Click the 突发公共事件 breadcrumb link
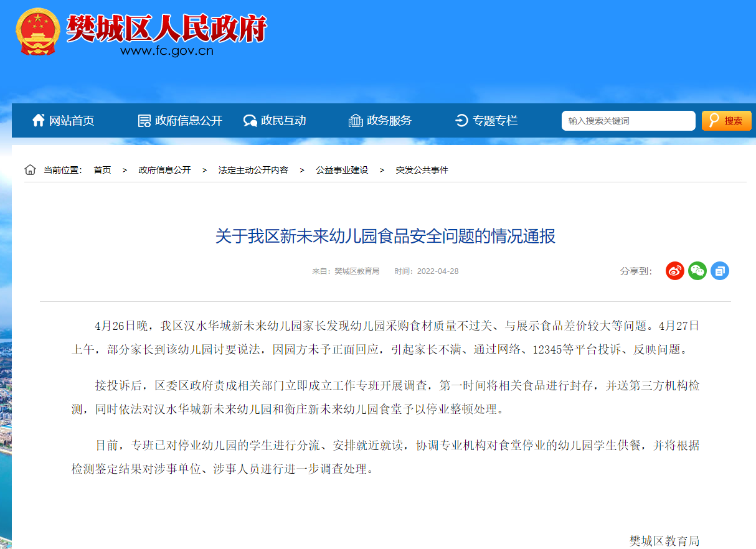 point(422,170)
